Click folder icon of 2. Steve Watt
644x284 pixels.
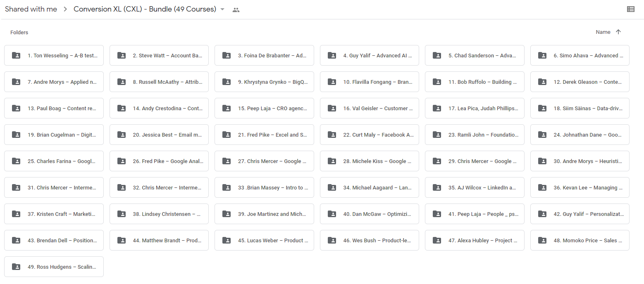[122, 55]
